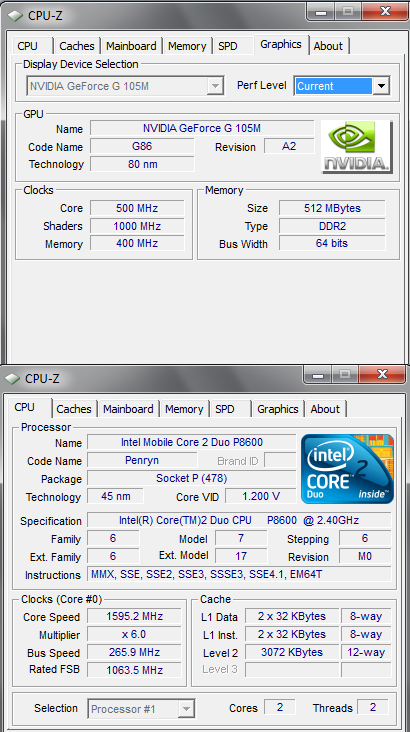Screen dimensions: 410x732
Task: Click the Ext. Model value 17
Action: tap(241, 556)
